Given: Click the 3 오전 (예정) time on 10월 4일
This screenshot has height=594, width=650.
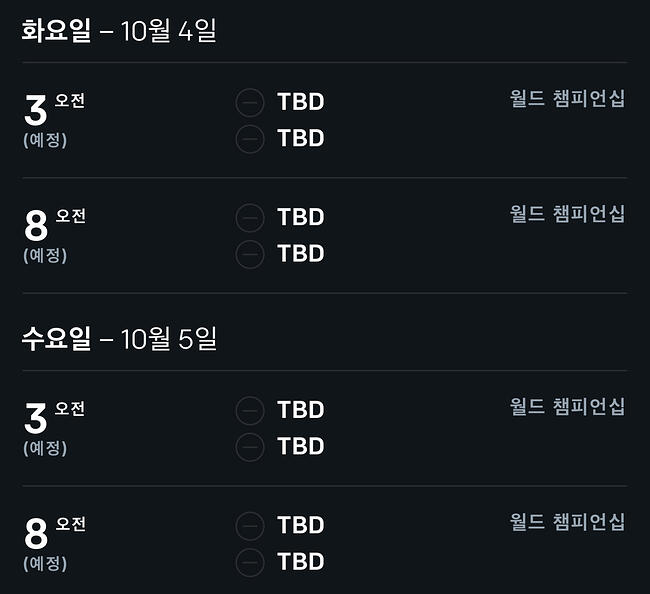Looking at the screenshot, I should point(54,120).
